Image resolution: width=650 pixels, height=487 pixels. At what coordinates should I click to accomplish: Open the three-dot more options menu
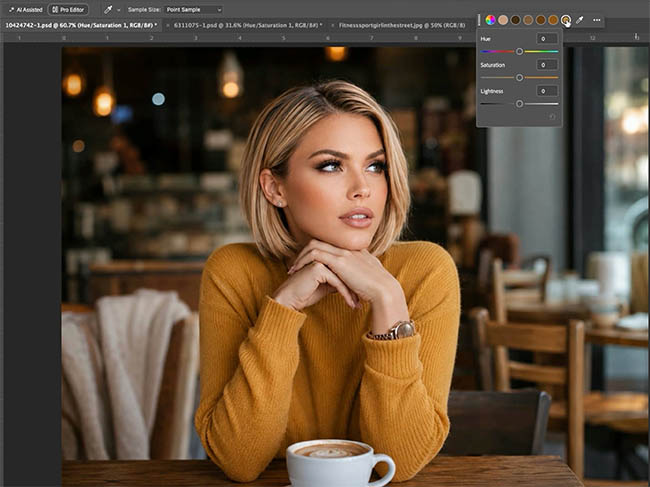(597, 20)
